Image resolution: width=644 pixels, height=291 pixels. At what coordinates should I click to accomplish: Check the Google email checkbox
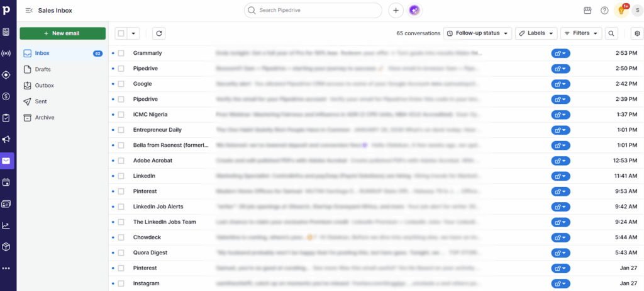(121, 84)
